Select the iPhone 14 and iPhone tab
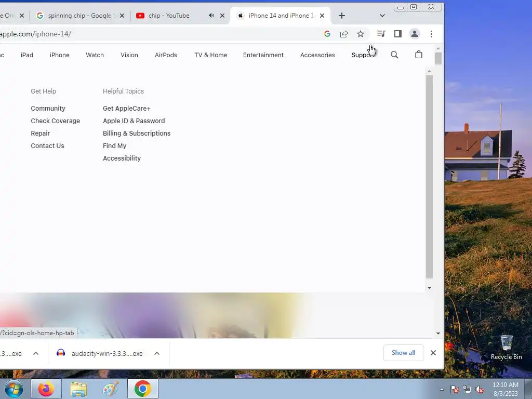 point(281,16)
